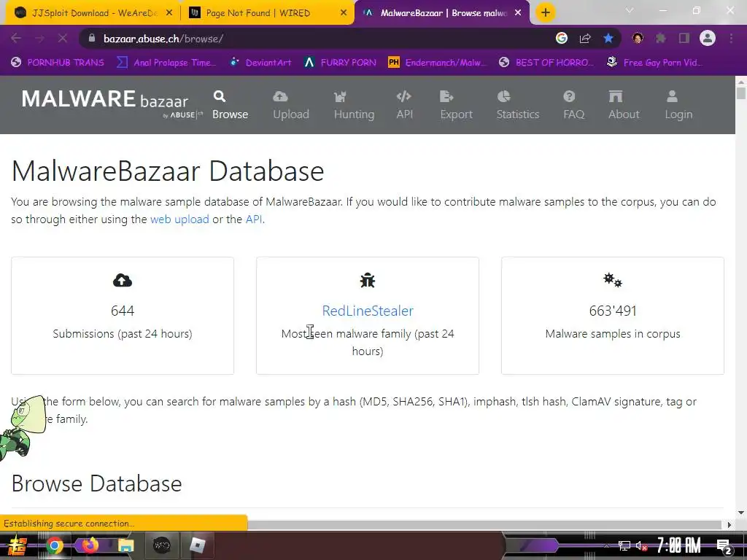Click the muted volume tray icon
747x560 pixels.
(x=641, y=546)
